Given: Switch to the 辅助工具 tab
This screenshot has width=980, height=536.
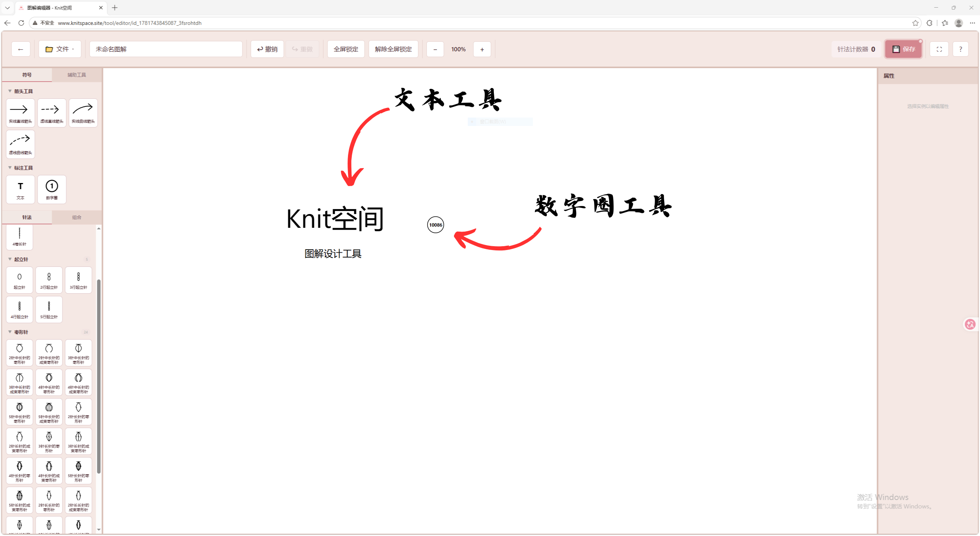Looking at the screenshot, I should coord(77,75).
